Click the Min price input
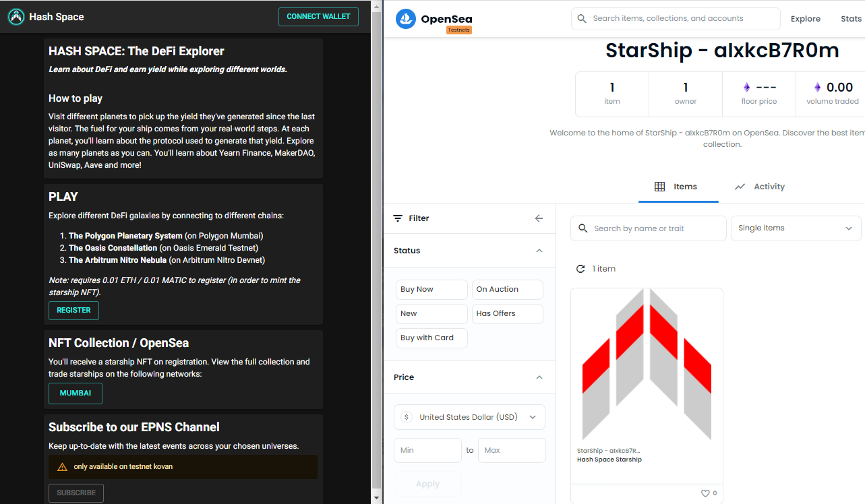Screen dimensions: 865x504 coord(427,450)
